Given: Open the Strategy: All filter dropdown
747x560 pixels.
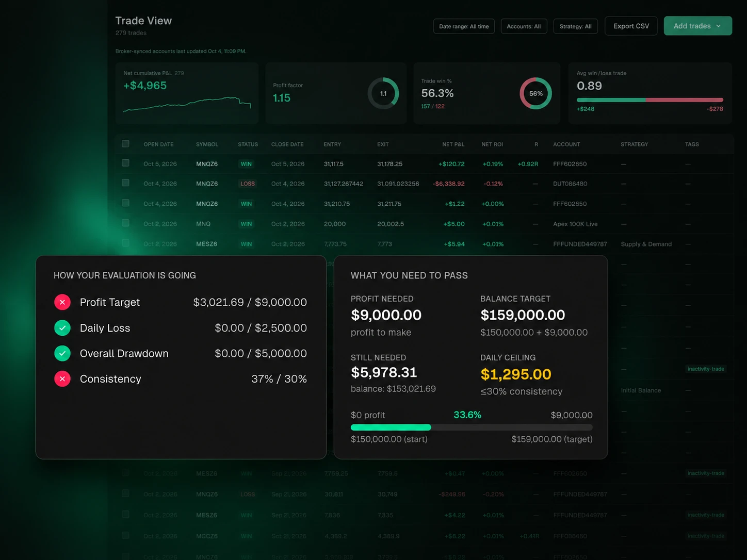Looking at the screenshot, I should click(x=575, y=26).
